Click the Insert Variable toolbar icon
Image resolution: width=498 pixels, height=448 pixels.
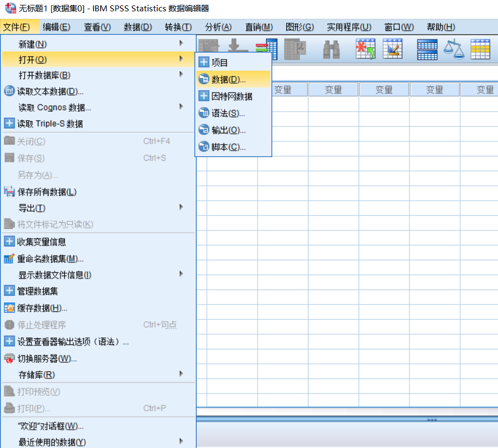393,49
